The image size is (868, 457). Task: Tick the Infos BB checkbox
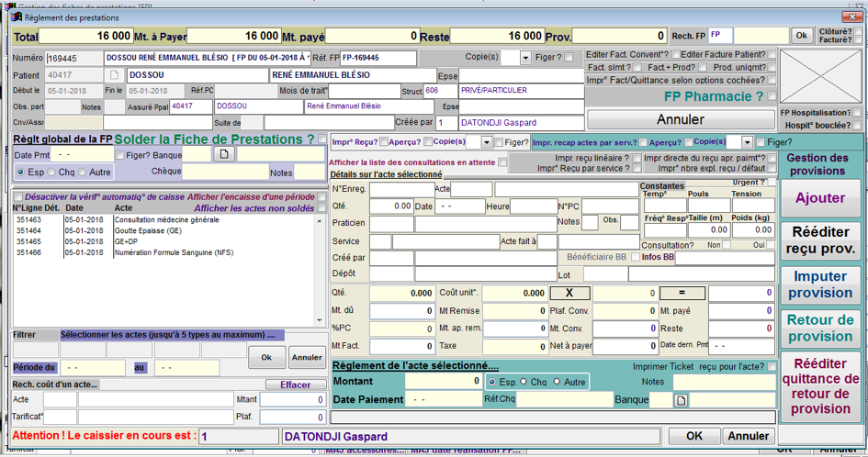[635, 257]
